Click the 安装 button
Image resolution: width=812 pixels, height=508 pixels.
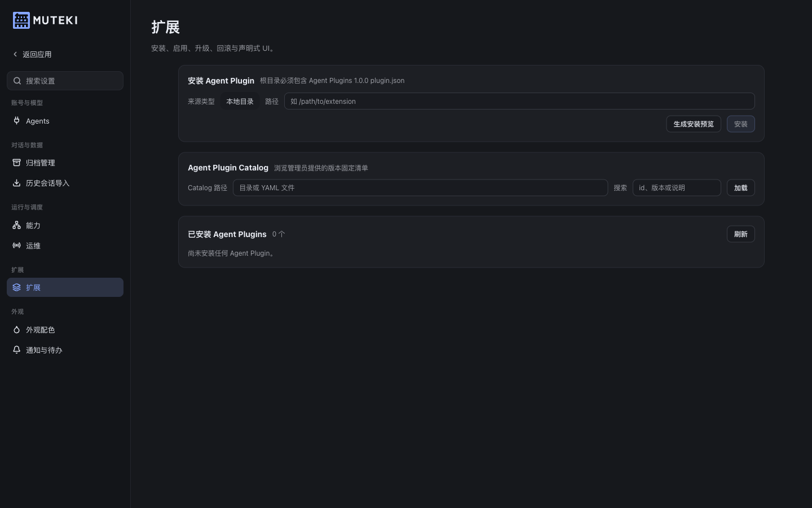coord(741,124)
